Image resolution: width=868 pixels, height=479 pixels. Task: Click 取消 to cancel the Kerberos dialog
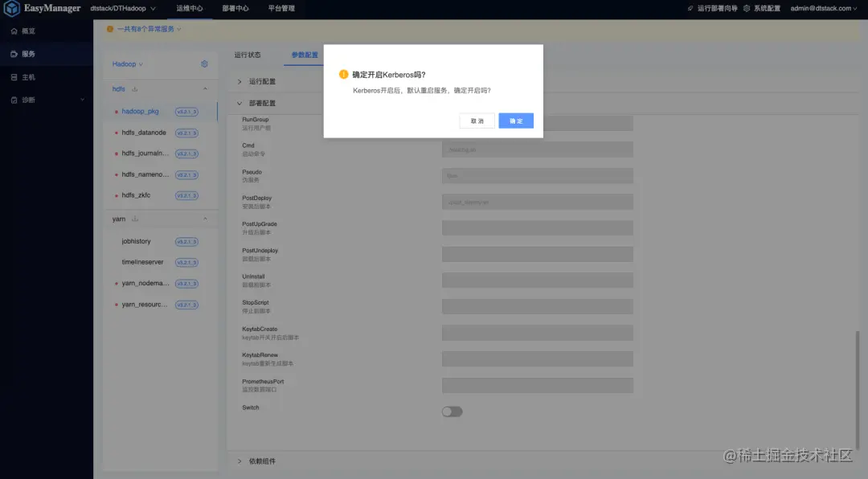477,121
